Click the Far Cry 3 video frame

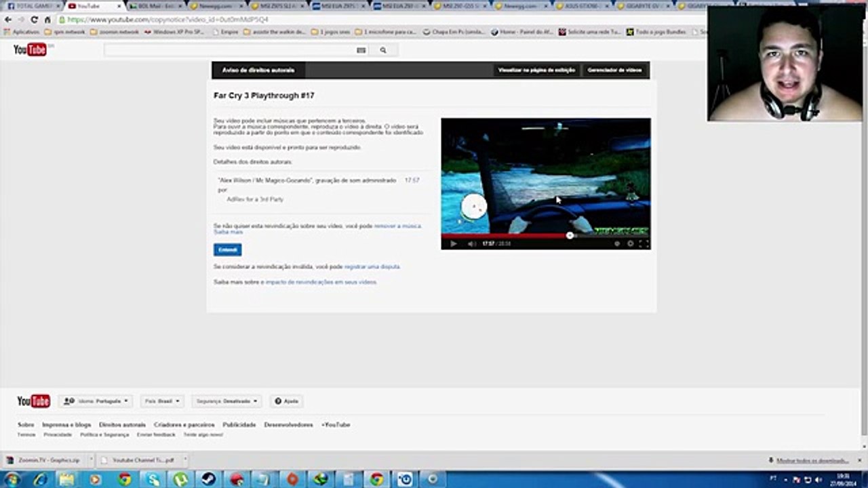click(x=546, y=176)
